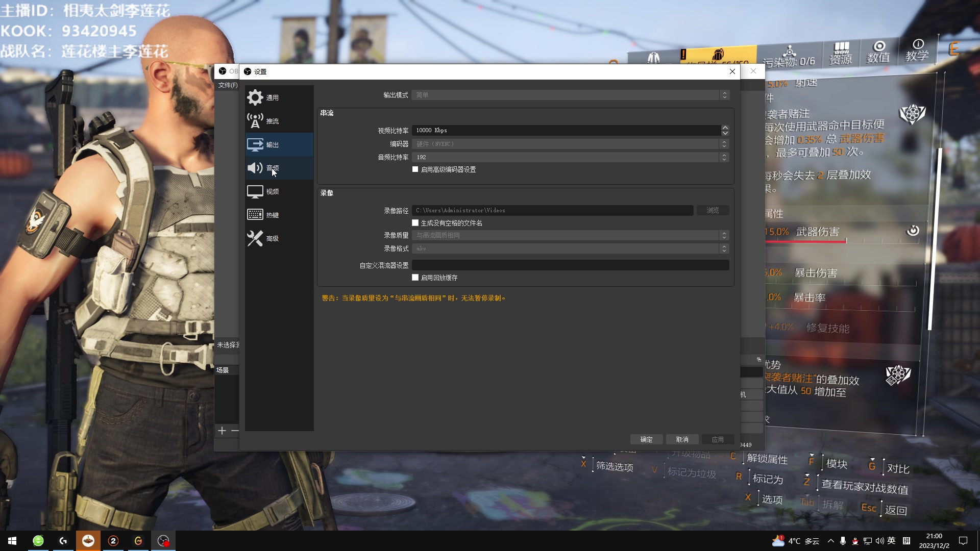Image resolution: width=980 pixels, height=551 pixels.
Task: Show hidden system tray icons
Action: pyautogui.click(x=831, y=541)
